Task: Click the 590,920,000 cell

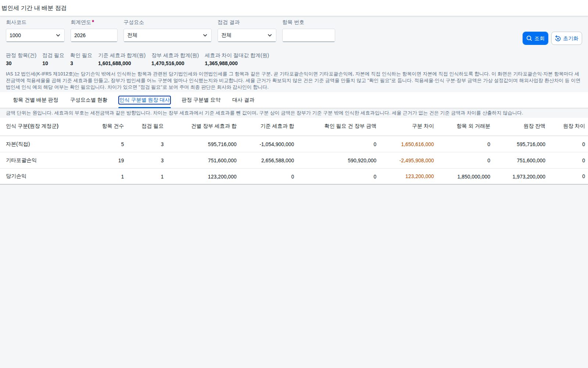Action: coord(362,160)
